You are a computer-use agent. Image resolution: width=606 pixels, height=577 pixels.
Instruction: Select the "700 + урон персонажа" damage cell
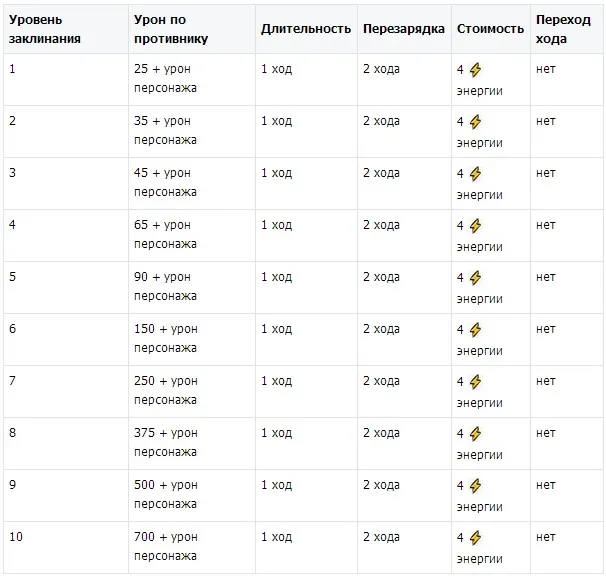pyautogui.click(x=166, y=547)
